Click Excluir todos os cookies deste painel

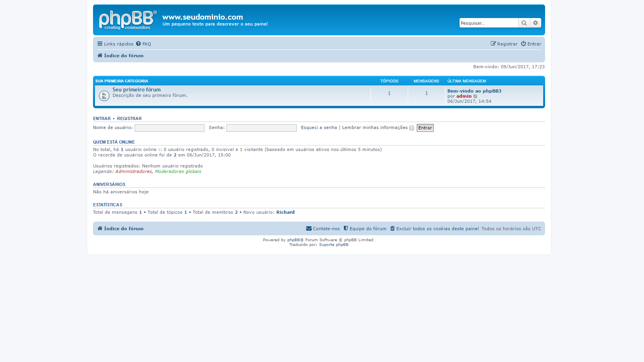pos(434,229)
